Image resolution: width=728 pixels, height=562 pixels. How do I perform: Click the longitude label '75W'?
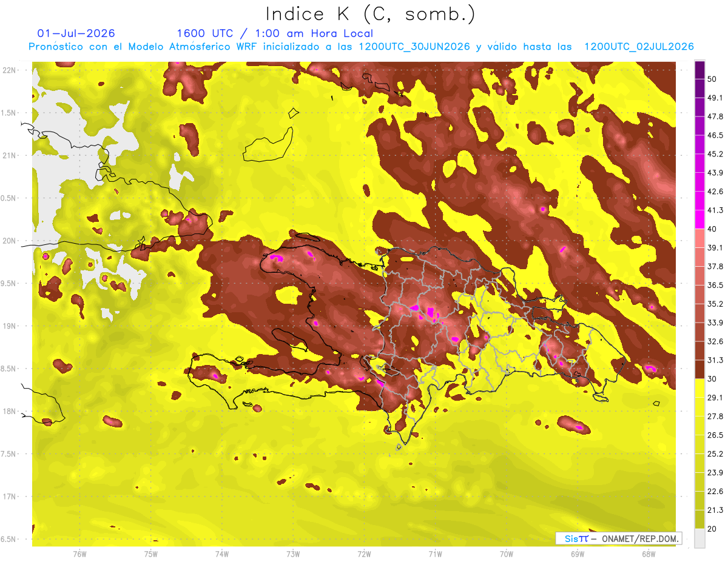point(150,554)
